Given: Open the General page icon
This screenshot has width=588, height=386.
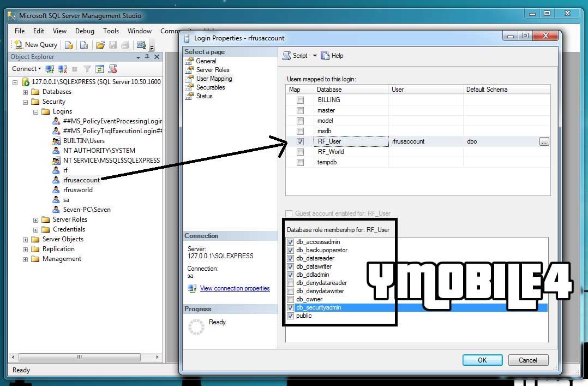Looking at the screenshot, I should point(189,61).
